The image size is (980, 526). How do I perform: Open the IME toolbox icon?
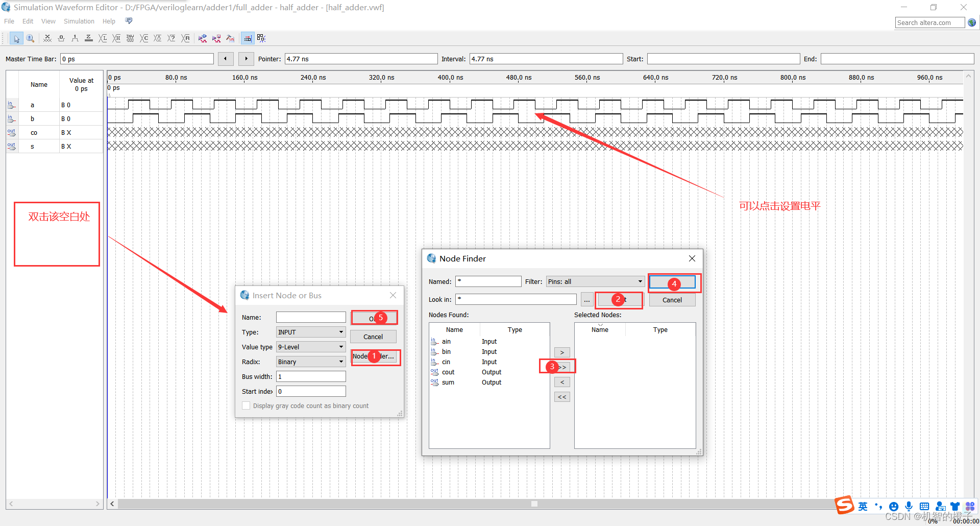970,506
